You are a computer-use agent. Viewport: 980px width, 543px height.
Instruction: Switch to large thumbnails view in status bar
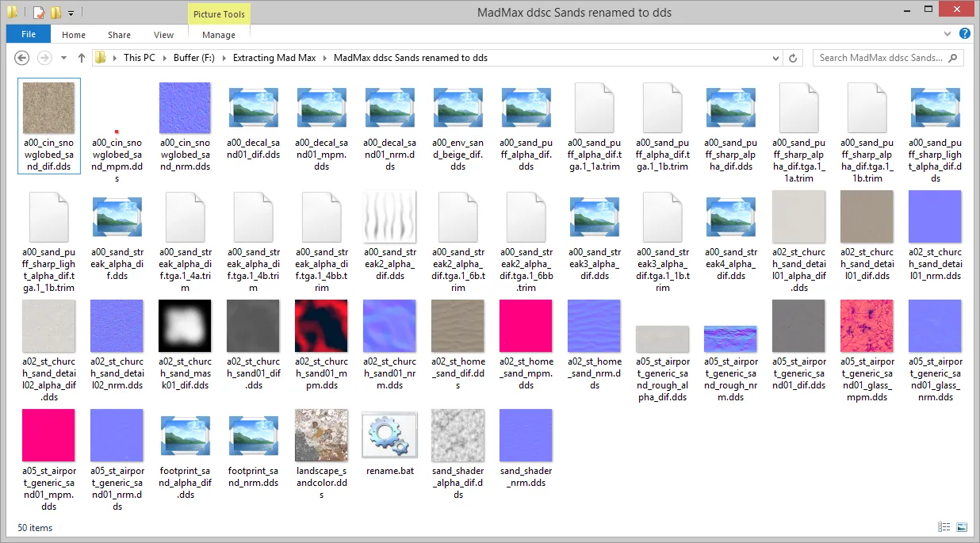[962, 527]
